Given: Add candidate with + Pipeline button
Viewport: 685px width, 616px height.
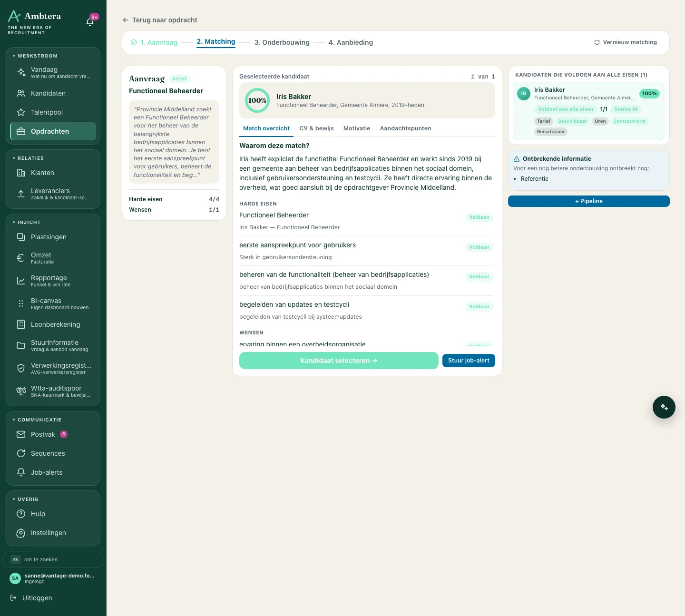Looking at the screenshot, I should click(589, 201).
